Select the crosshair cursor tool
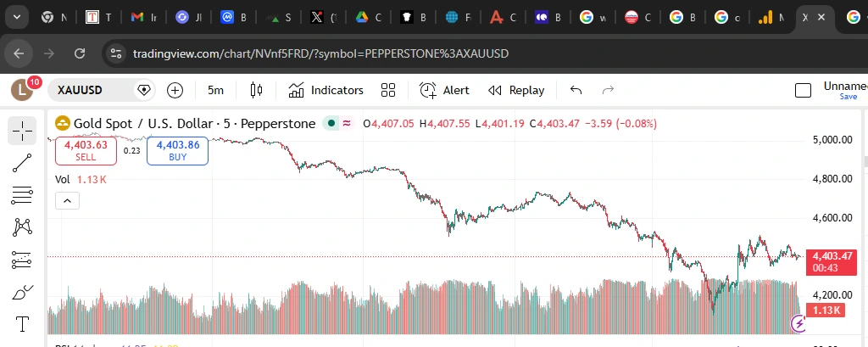This screenshot has width=868, height=347. (x=22, y=131)
